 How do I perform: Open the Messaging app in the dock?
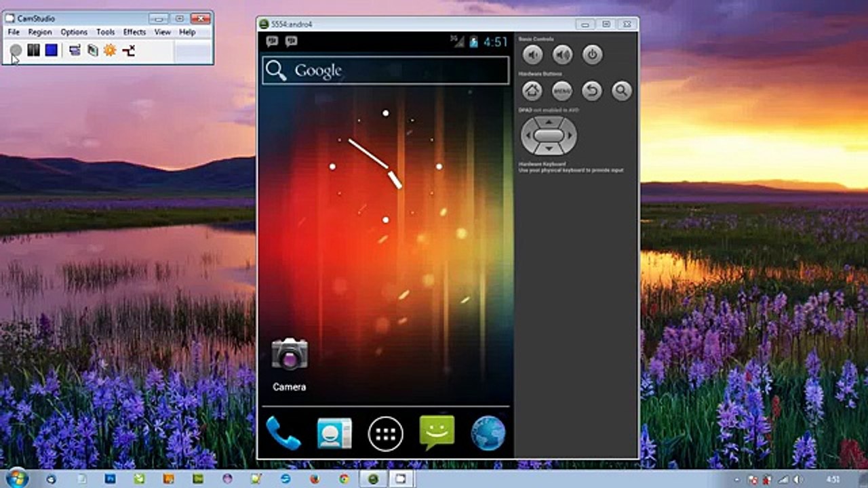[437, 433]
